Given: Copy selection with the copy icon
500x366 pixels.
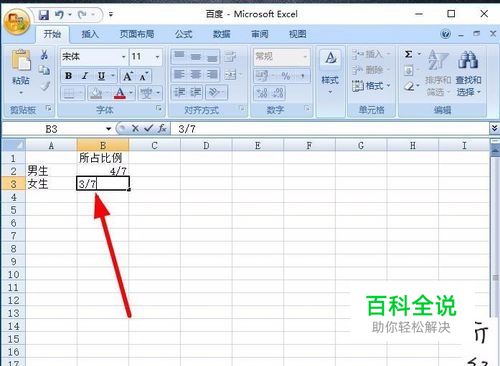Looking at the screenshot, I should [x=44, y=70].
